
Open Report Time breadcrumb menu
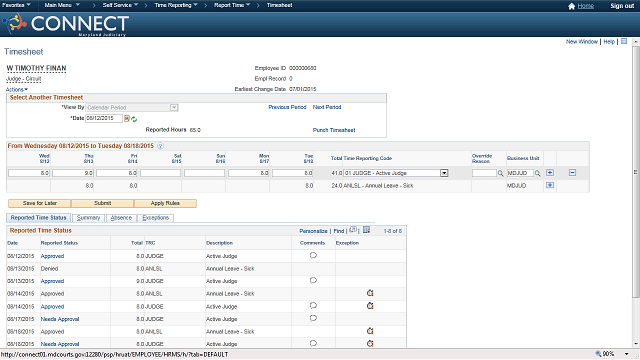(x=232, y=5)
